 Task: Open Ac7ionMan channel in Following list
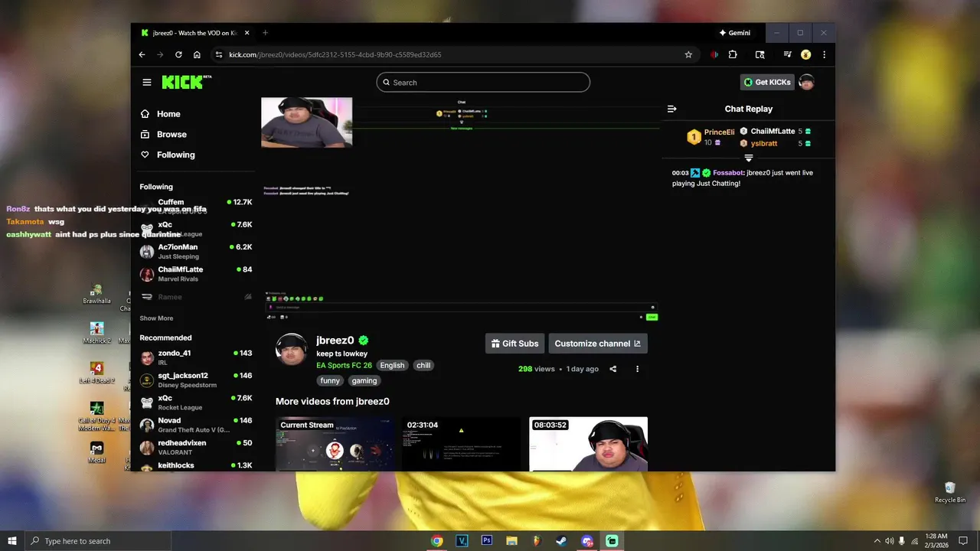point(196,252)
